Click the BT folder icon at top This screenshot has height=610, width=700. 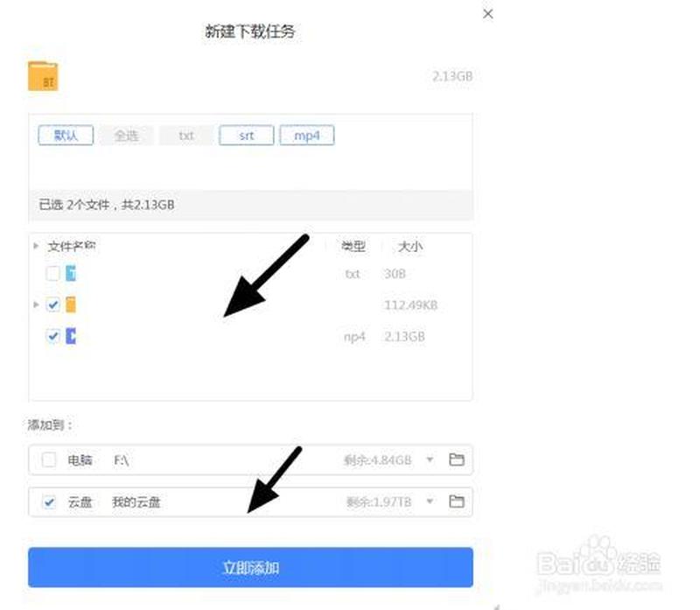43,76
